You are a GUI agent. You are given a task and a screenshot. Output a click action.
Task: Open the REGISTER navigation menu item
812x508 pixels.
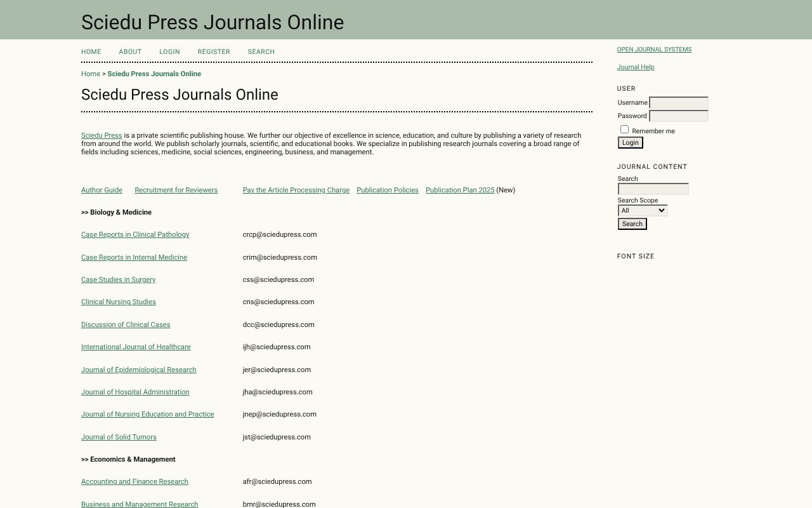tap(214, 51)
